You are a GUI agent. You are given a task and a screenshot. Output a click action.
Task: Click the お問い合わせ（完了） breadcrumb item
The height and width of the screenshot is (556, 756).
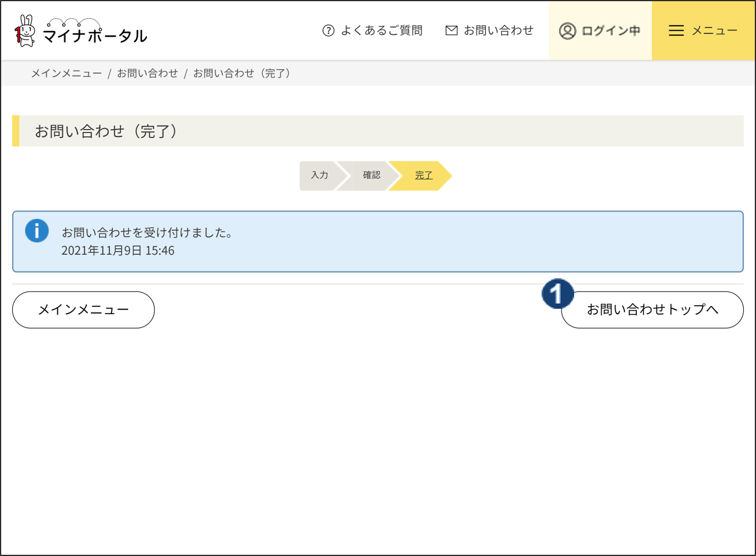pyautogui.click(x=241, y=73)
